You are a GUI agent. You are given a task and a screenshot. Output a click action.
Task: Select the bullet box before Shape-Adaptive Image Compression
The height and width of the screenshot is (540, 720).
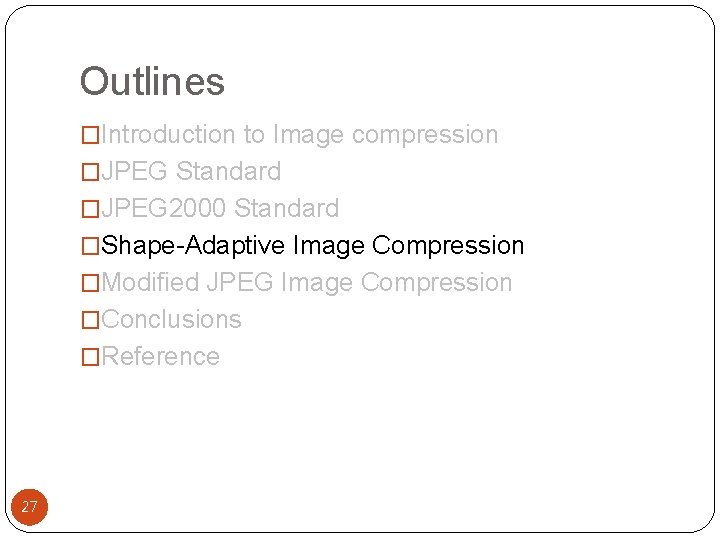pyautogui.click(x=90, y=246)
